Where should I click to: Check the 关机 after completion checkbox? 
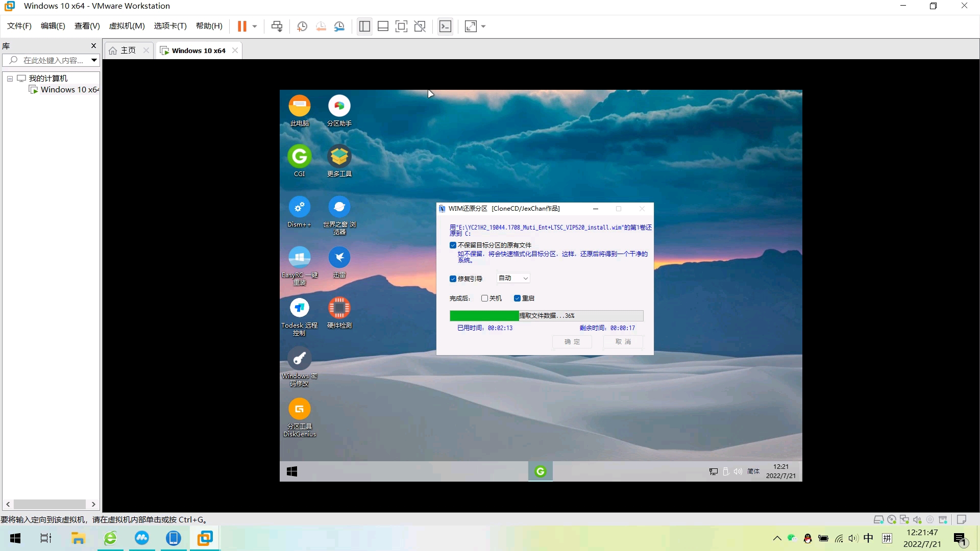(x=484, y=298)
